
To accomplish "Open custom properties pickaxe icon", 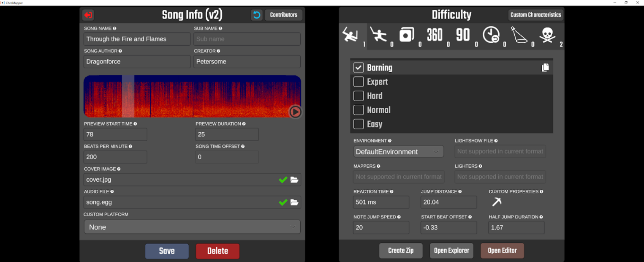I will pyautogui.click(x=497, y=202).
